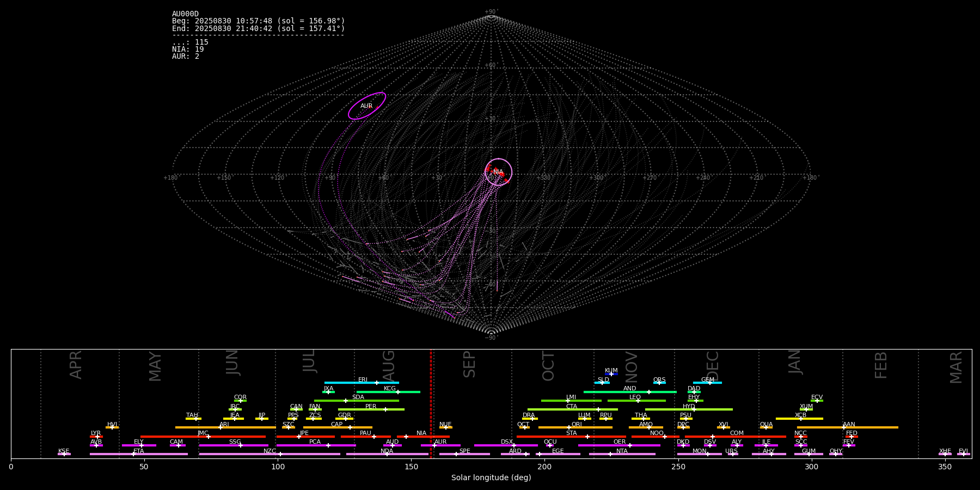
Task: Click the COM shower label in the timeline
Action: [x=737, y=433]
